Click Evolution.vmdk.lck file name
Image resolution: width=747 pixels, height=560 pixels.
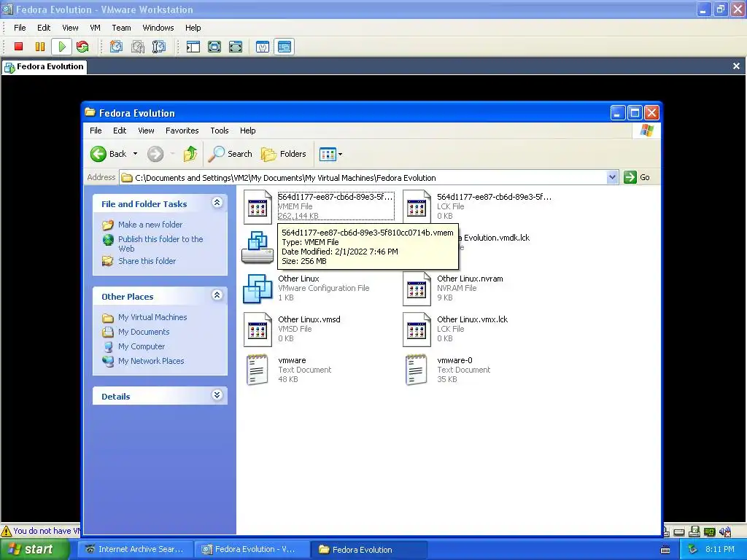(495, 238)
